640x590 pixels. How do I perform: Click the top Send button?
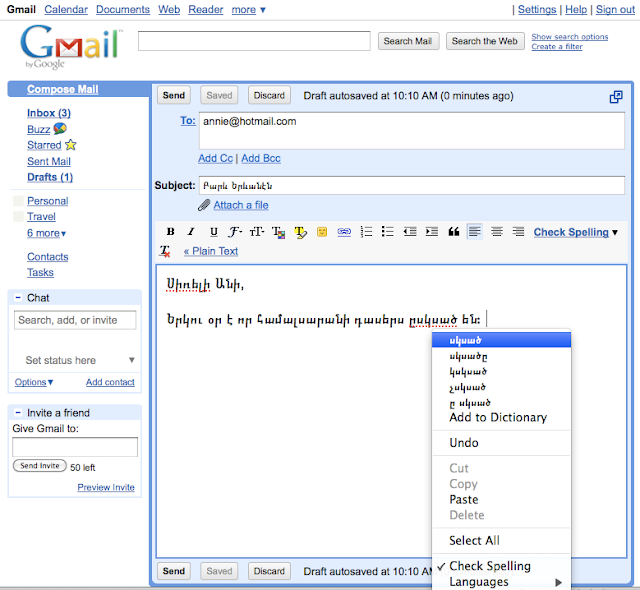173,95
